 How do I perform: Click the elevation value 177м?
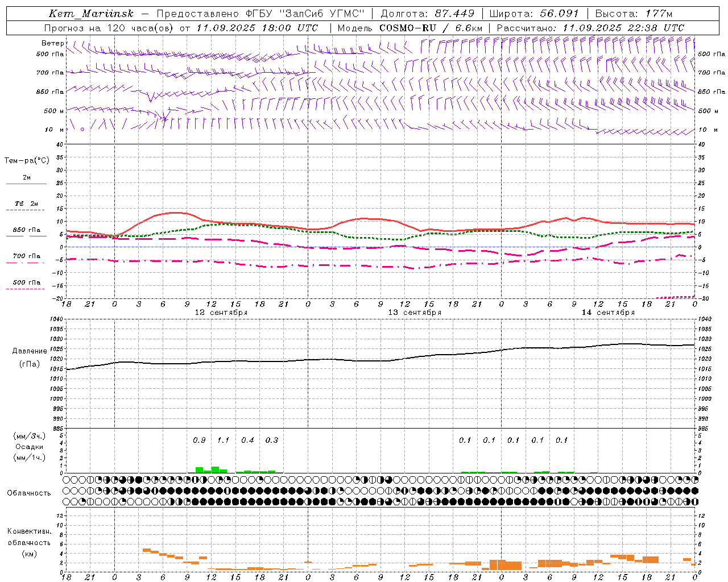[x=659, y=14]
